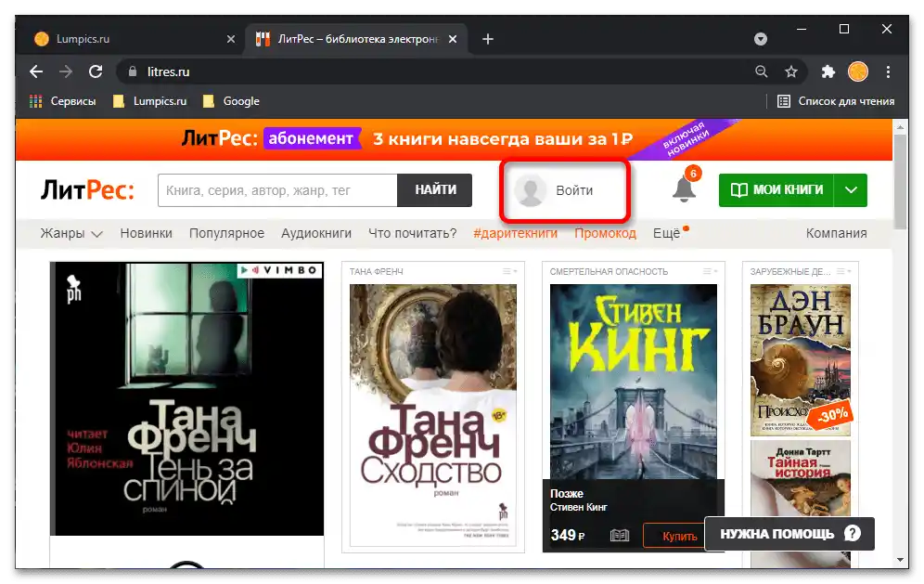Open the notifications bell with 6 badge
The width and height of the screenshot is (924, 584).
686,188
